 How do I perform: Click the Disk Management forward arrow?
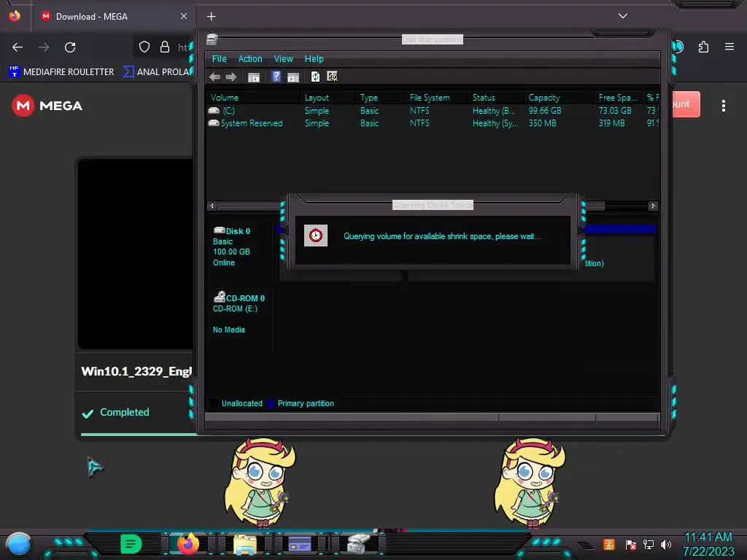point(231,77)
